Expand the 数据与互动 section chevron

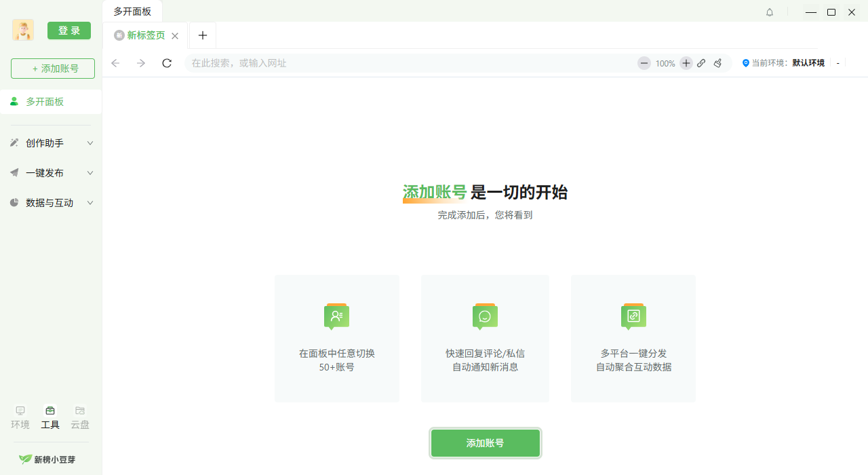click(90, 203)
